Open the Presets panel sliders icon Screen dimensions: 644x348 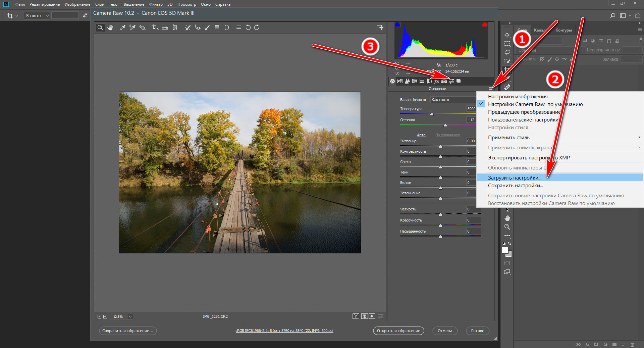click(x=451, y=81)
